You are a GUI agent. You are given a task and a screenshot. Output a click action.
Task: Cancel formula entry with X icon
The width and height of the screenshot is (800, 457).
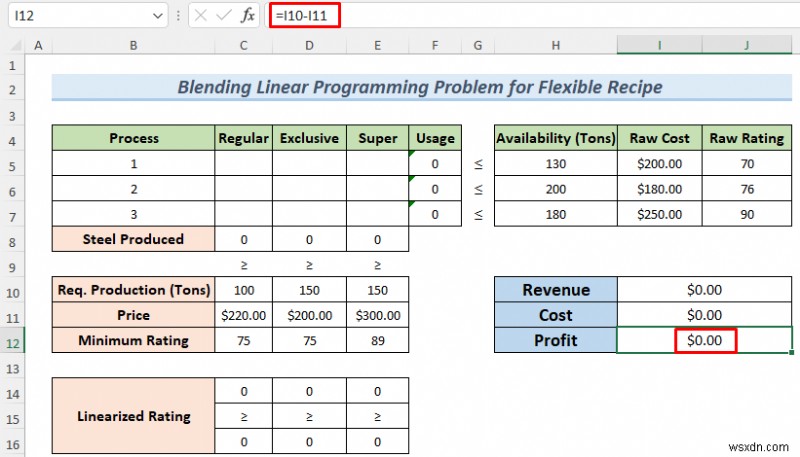[201, 15]
